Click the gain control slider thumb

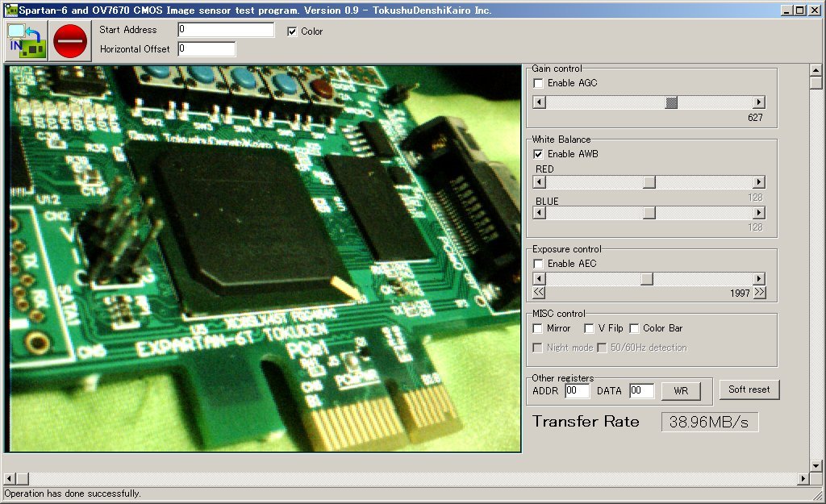coord(671,102)
